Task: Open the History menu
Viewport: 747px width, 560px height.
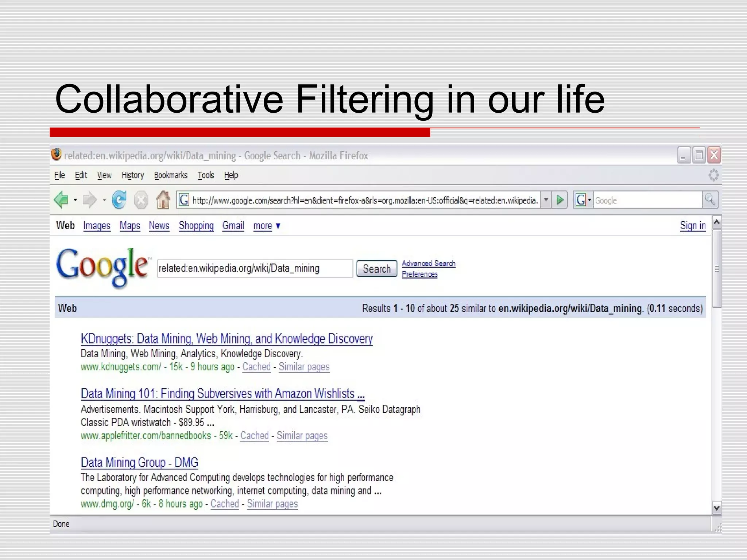Action: click(x=133, y=175)
